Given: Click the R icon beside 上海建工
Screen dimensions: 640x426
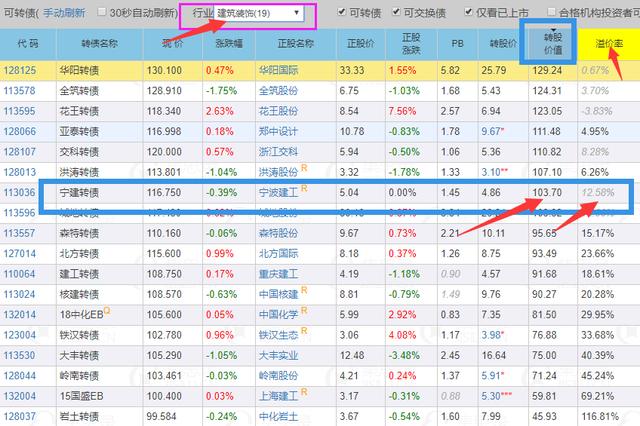Looking at the screenshot, I should (304, 392).
